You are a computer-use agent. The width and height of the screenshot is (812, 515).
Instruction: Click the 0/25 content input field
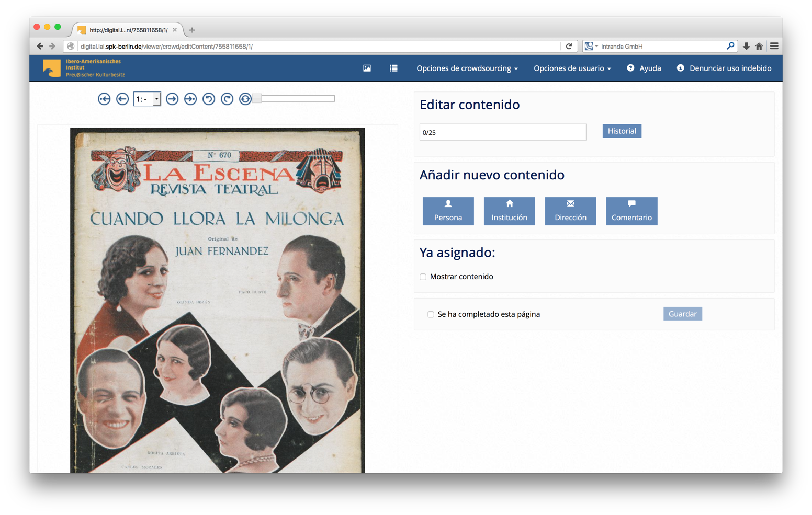[503, 132]
